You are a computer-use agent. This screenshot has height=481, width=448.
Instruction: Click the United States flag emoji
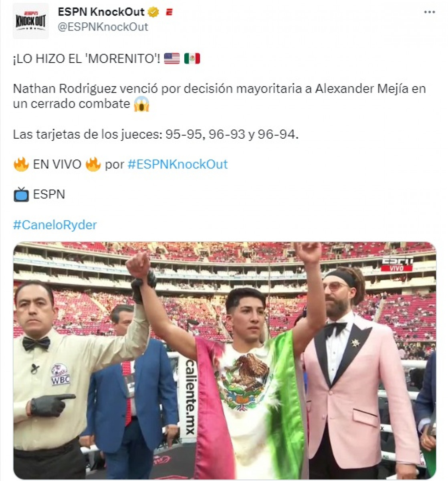click(x=172, y=59)
